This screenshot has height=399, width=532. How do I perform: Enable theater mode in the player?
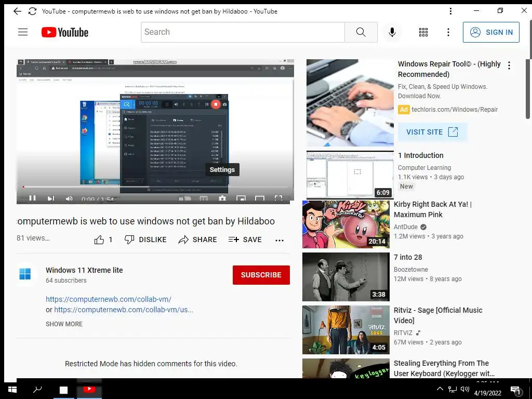pyautogui.click(x=260, y=198)
